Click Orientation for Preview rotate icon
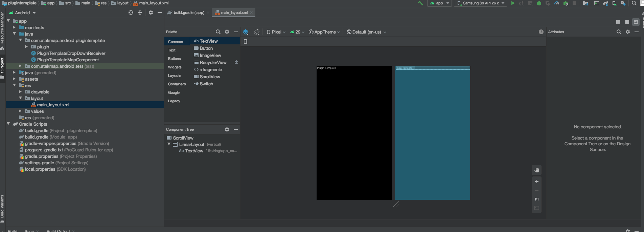This screenshot has height=232, width=644. coord(257,32)
